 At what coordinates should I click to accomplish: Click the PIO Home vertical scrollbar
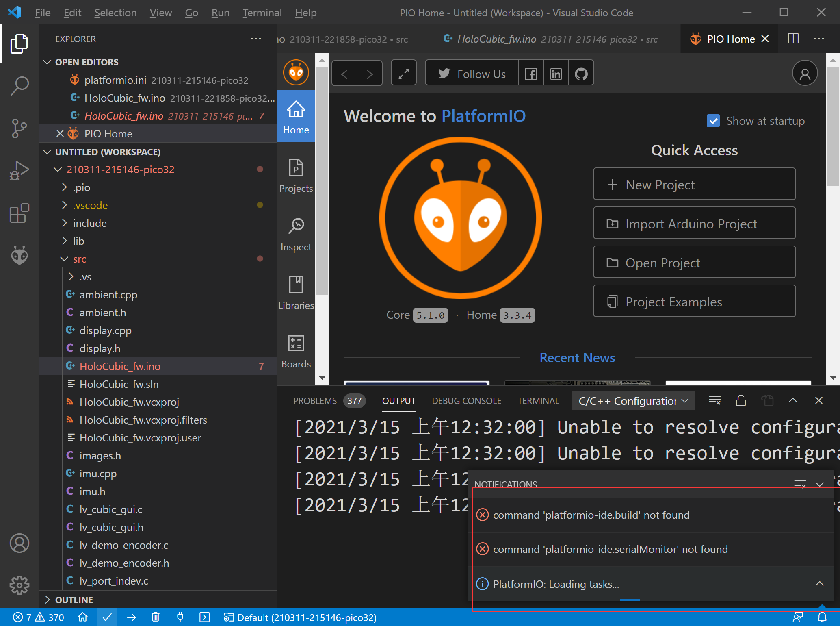(833, 126)
